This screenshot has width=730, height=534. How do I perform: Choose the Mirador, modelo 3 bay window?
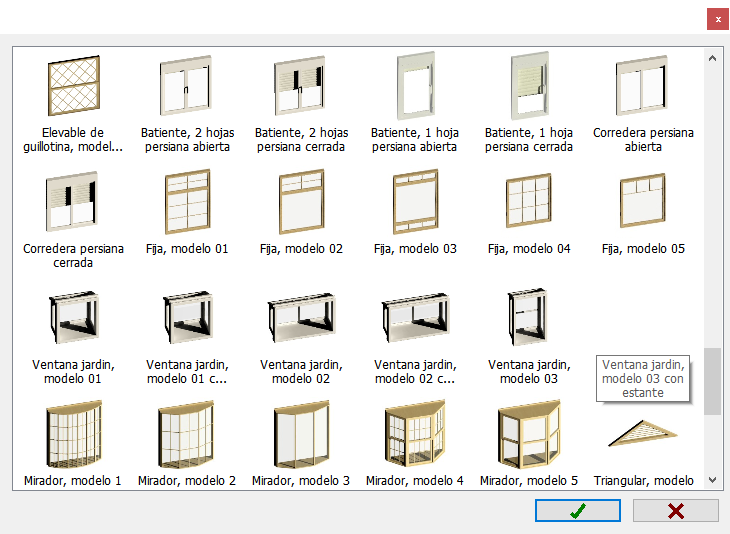302,434
